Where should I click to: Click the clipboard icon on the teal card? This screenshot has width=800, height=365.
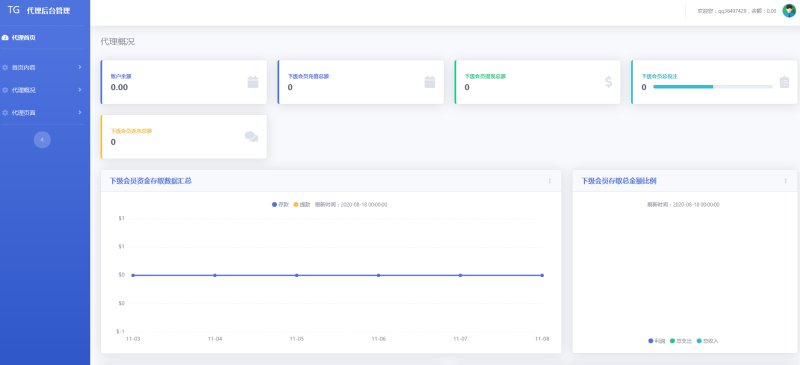[784, 82]
